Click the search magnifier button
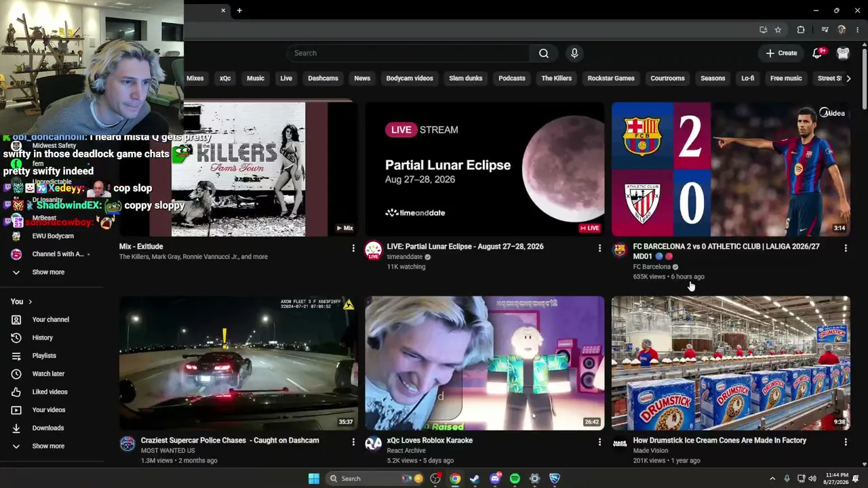Image resolution: width=868 pixels, height=488 pixels. [x=544, y=53]
